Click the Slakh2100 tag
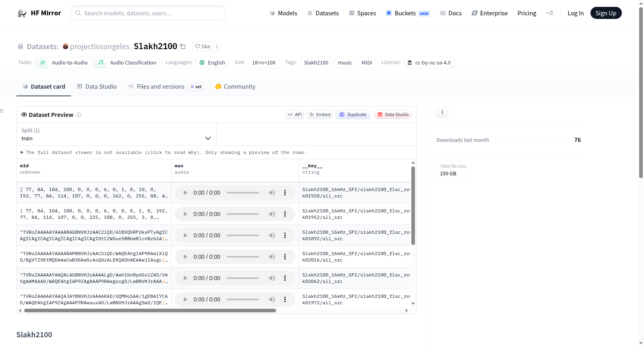Viewport: 644px width, 347px height. (x=316, y=62)
